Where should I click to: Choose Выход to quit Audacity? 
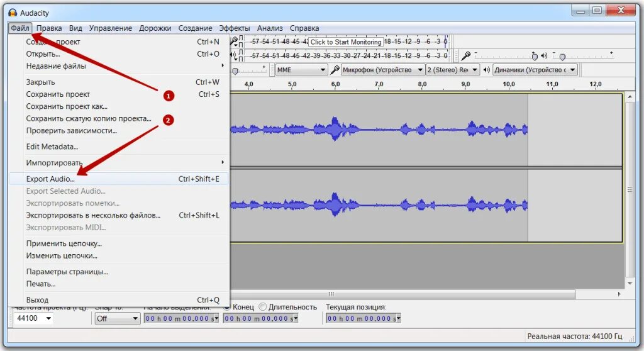[119, 300]
